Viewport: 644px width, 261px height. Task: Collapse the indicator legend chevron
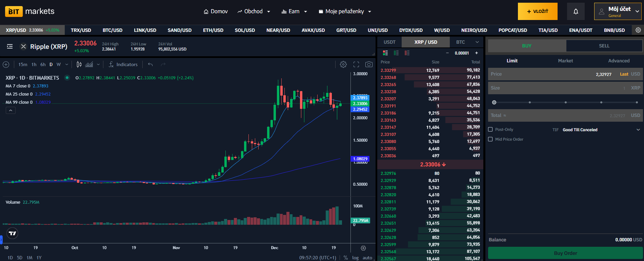[11, 111]
